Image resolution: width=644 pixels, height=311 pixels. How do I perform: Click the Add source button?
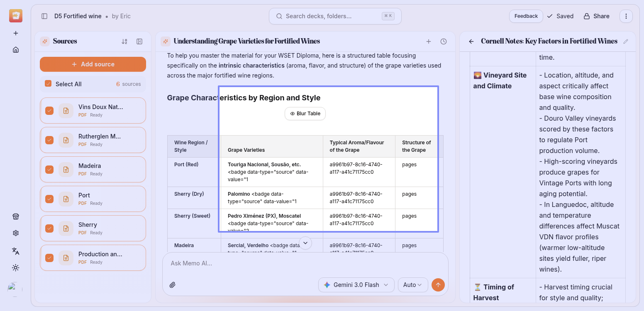(x=93, y=64)
